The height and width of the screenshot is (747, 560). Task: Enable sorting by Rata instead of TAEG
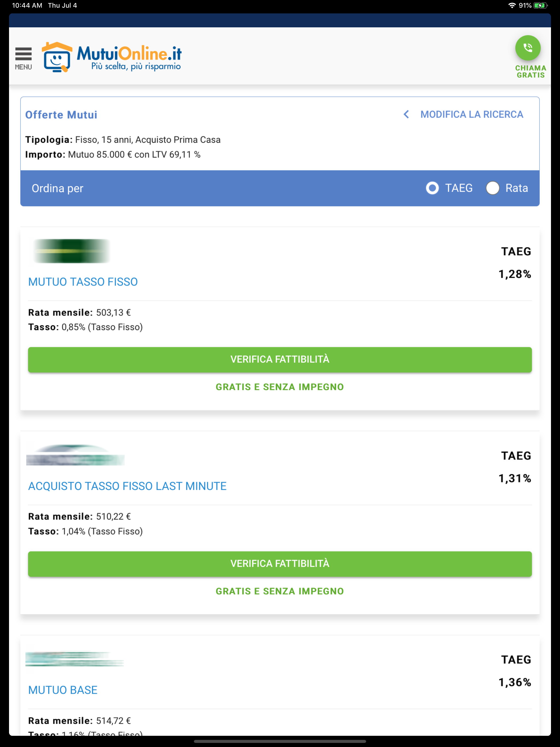coord(493,188)
